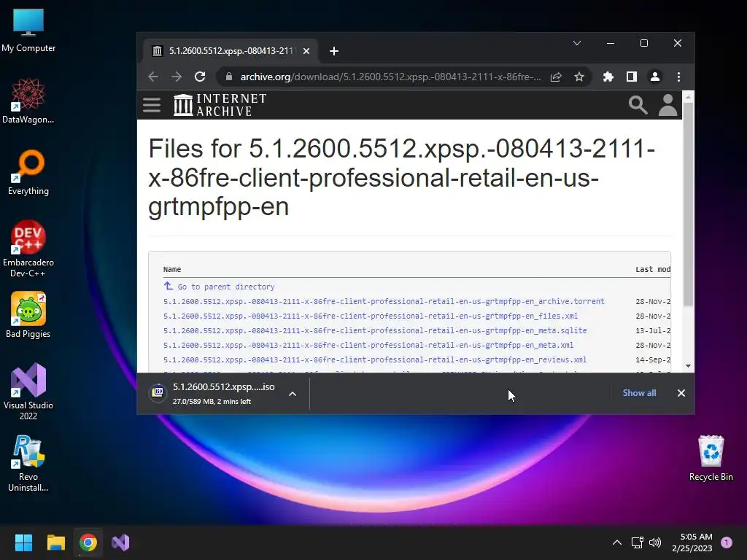747x560 pixels.
Task: Select DataWagon desktop shortcut
Action: (28, 101)
